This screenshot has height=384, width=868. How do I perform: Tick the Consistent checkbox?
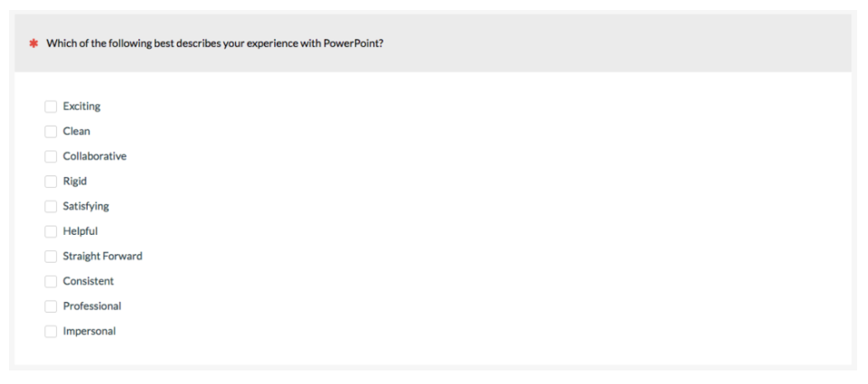pos(51,282)
